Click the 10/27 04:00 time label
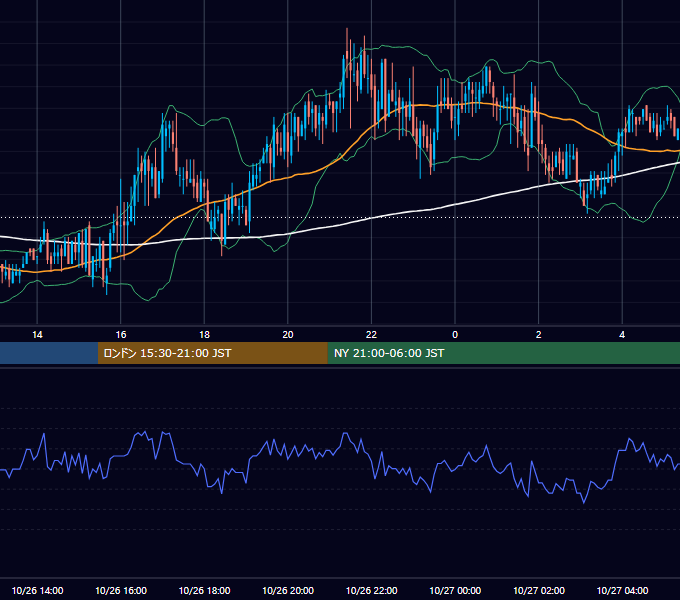This screenshot has height=600, width=680. 622,590
